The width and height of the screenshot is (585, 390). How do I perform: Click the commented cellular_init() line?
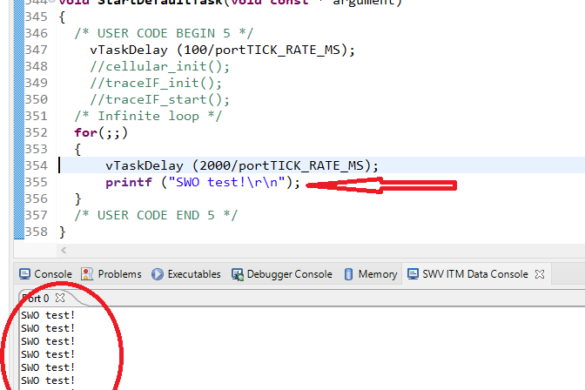[x=160, y=66]
